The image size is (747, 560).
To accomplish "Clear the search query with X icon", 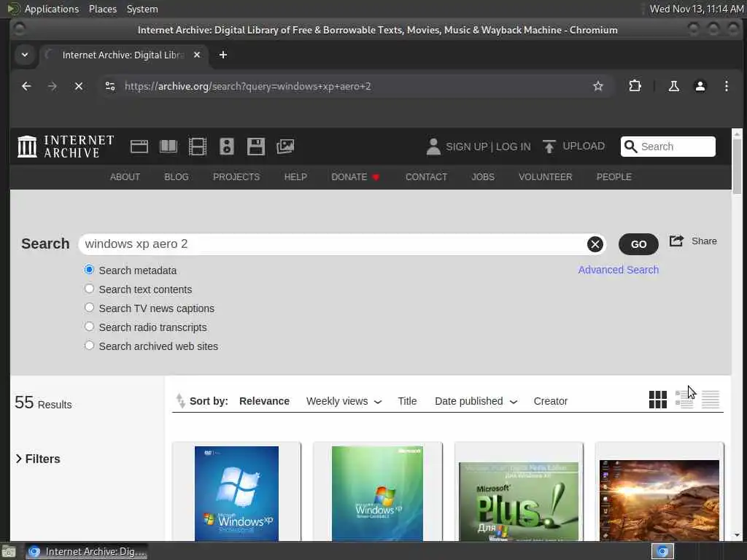I will pyautogui.click(x=595, y=244).
